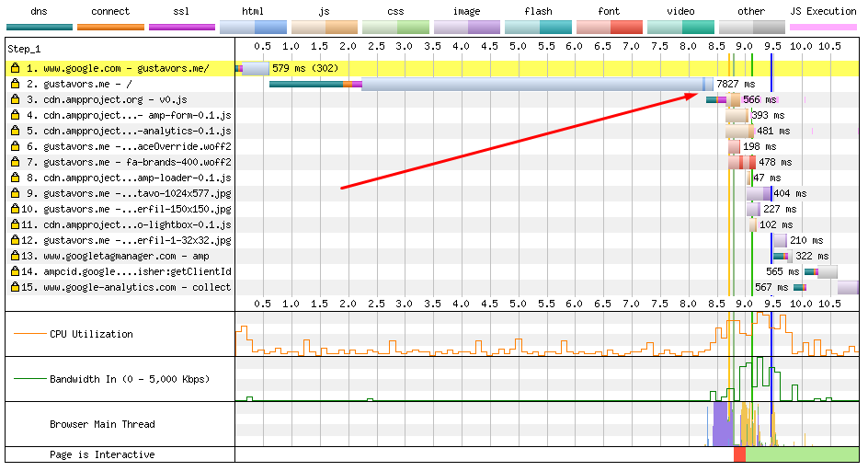The width and height of the screenshot is (868, 471).
Task: Click the 'Browser Main Thread' label
Action: tap(102, 424)
